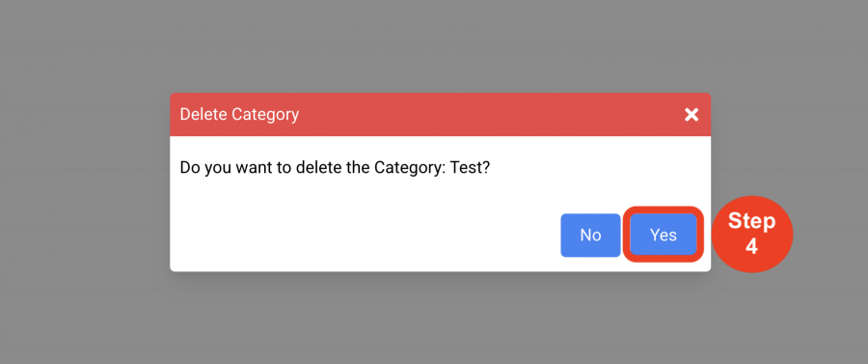Click the red Step 4 circle badge

[x=751, y=234]
